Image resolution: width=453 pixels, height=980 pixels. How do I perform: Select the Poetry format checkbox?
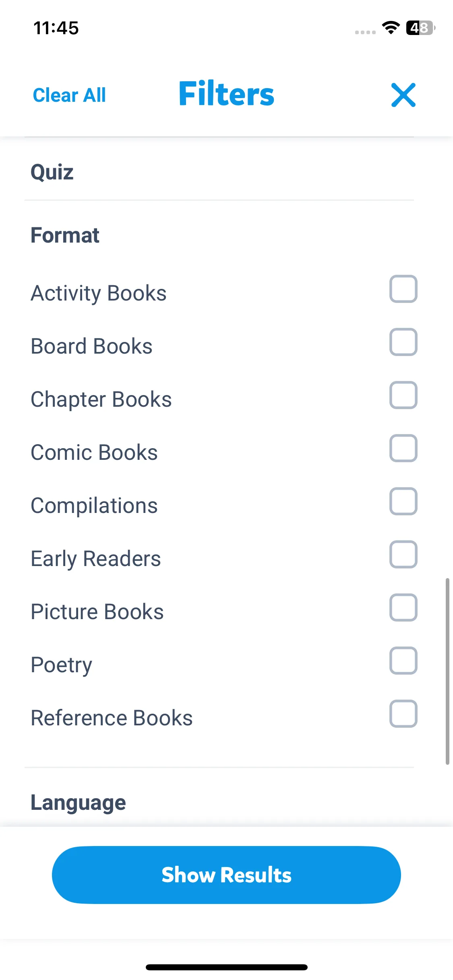tap(403, 661)
